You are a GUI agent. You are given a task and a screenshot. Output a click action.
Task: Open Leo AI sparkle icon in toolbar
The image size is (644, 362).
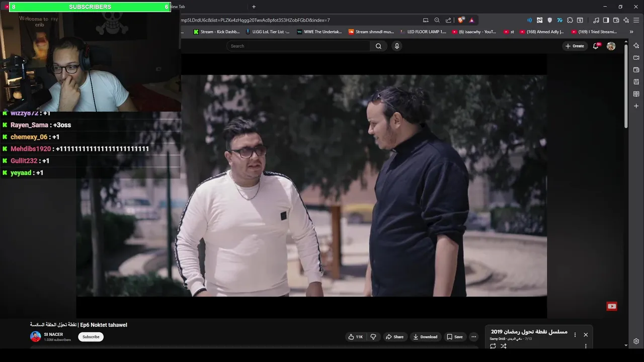click(x=626, y=20)
